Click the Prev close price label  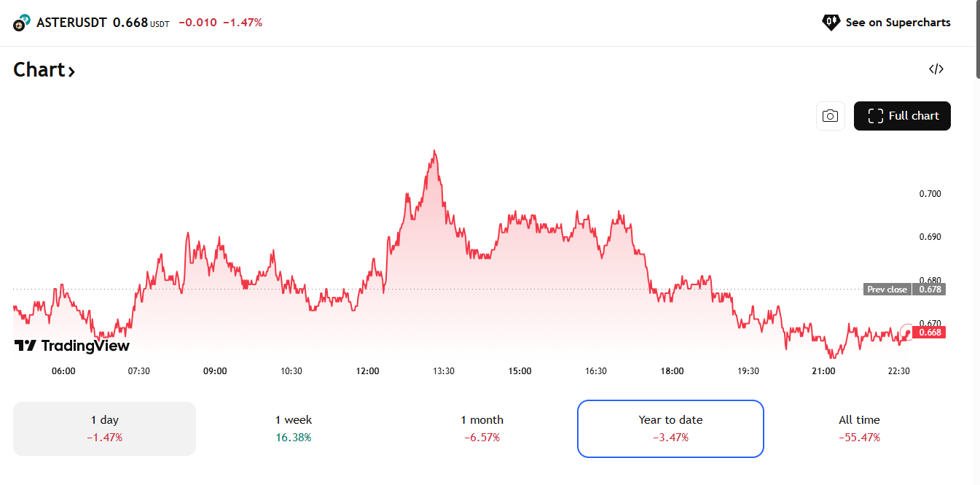tap(887, 290)
